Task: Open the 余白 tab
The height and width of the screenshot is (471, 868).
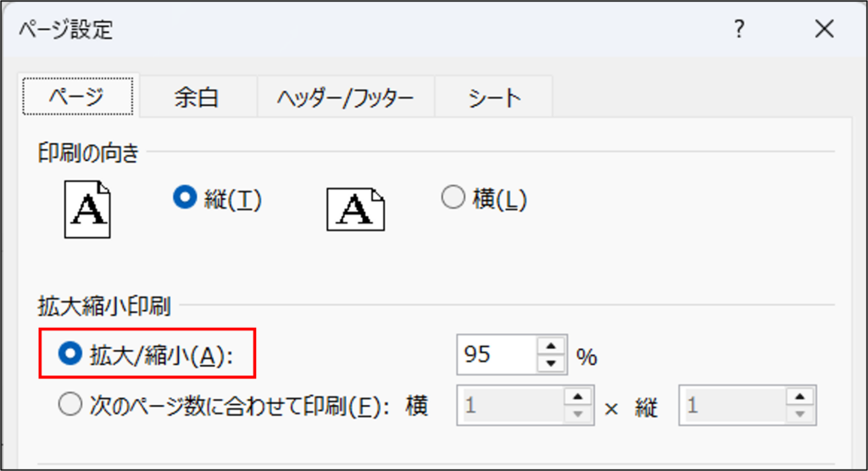Action: [197, 97]
